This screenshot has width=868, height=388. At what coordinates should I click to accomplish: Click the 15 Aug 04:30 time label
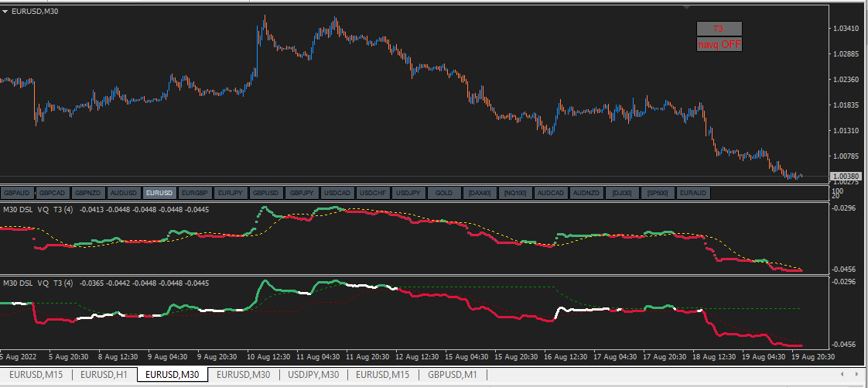point(468,355)
